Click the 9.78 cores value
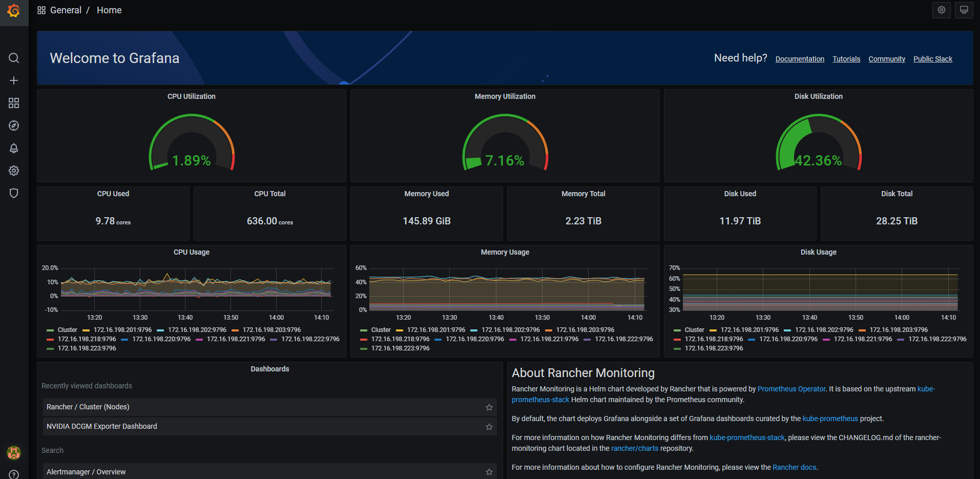The height and width of the screenshot is (479, 980). [x=113, y=221]
